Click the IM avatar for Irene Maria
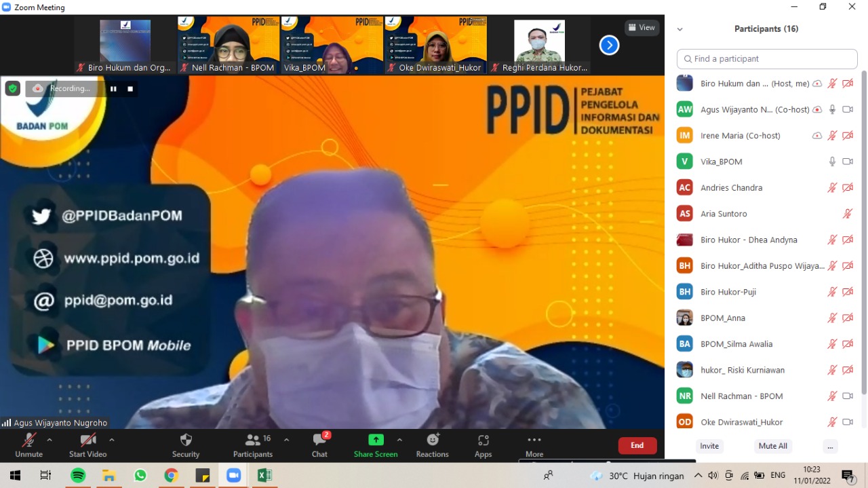 coord(685,136)
